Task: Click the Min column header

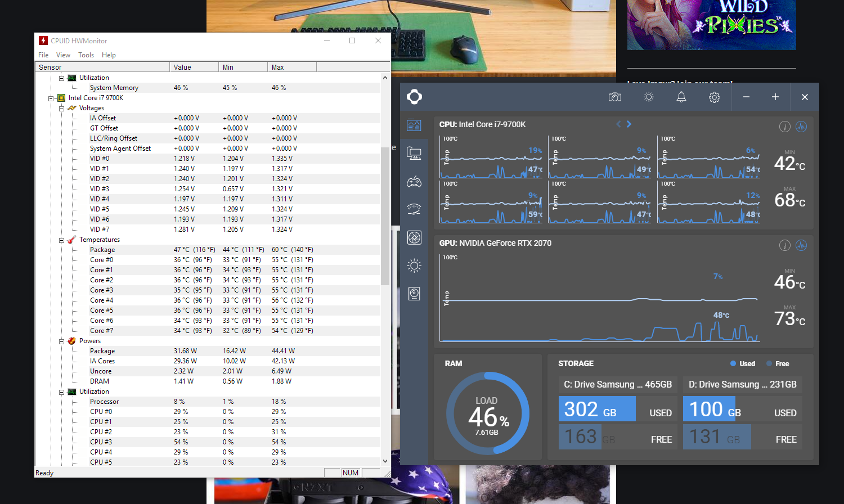Action: (x=243, y=67)
